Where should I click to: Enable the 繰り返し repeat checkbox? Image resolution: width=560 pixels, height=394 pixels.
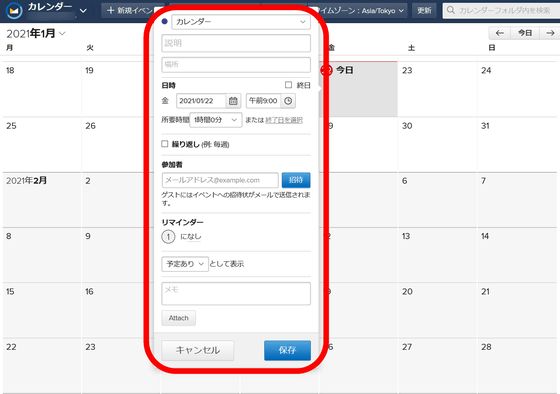coord(165,144)
